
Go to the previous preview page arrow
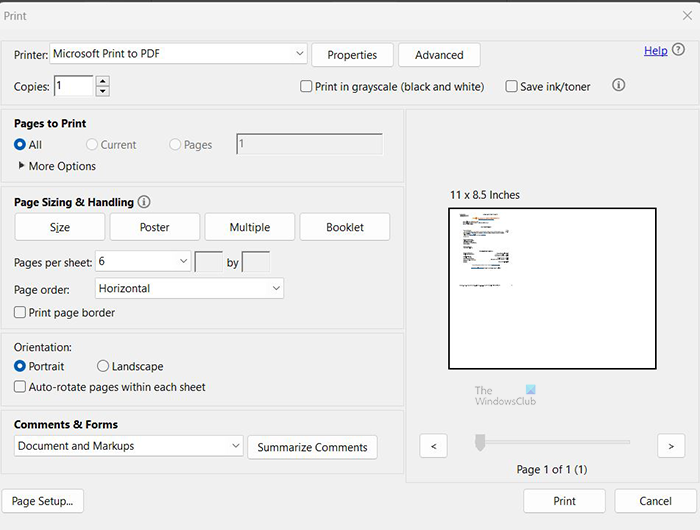click(433, 445)
